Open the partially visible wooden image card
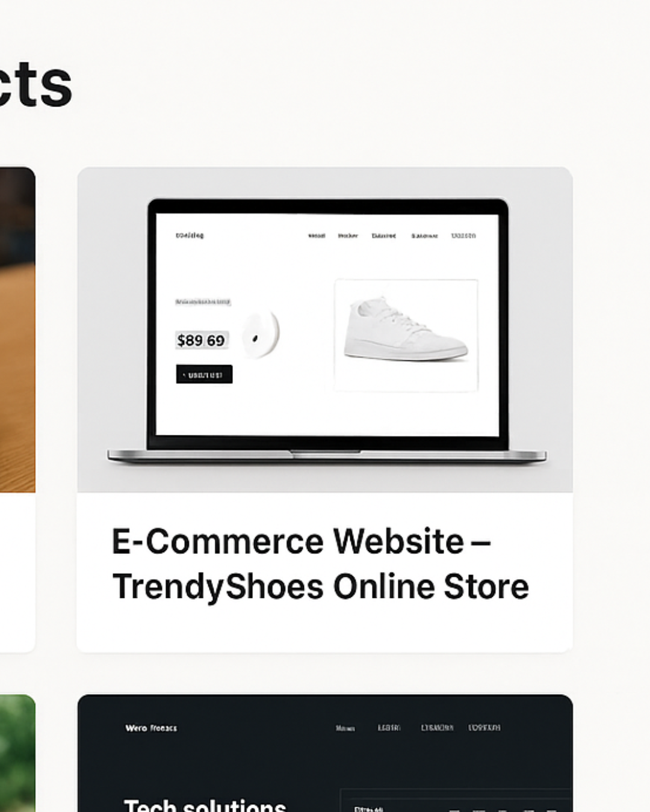 [x=17, y=409]
